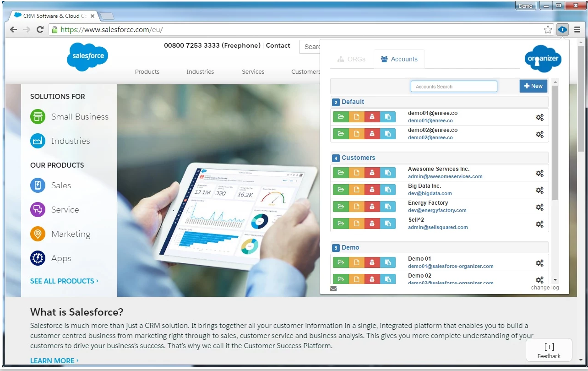588x371 pixels.
Task: Switch to the ORGs tab
Action: pyautogui.click(x=352, y=59)
